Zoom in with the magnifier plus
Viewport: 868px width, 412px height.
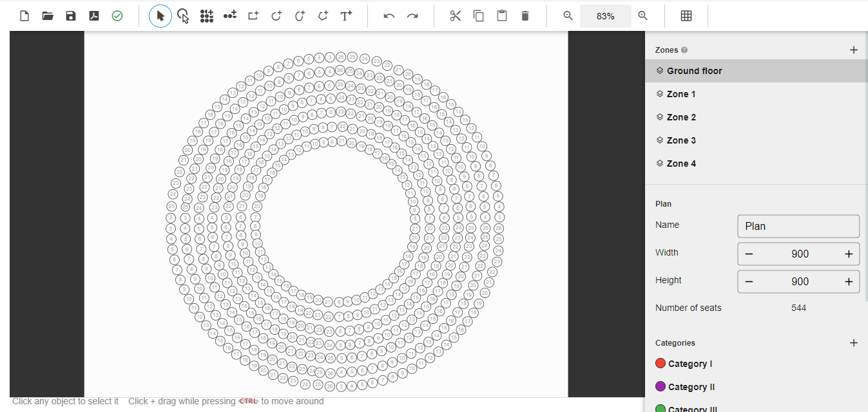pos(642,16)
